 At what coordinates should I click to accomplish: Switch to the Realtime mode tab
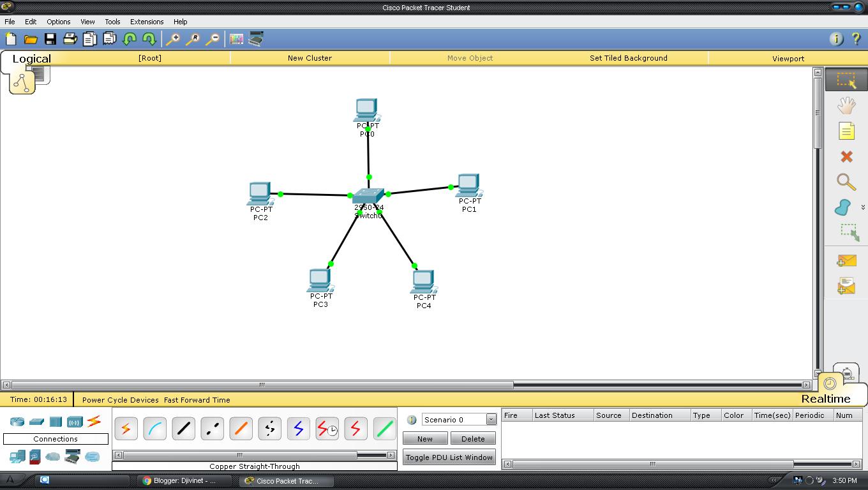pos(826,399)
